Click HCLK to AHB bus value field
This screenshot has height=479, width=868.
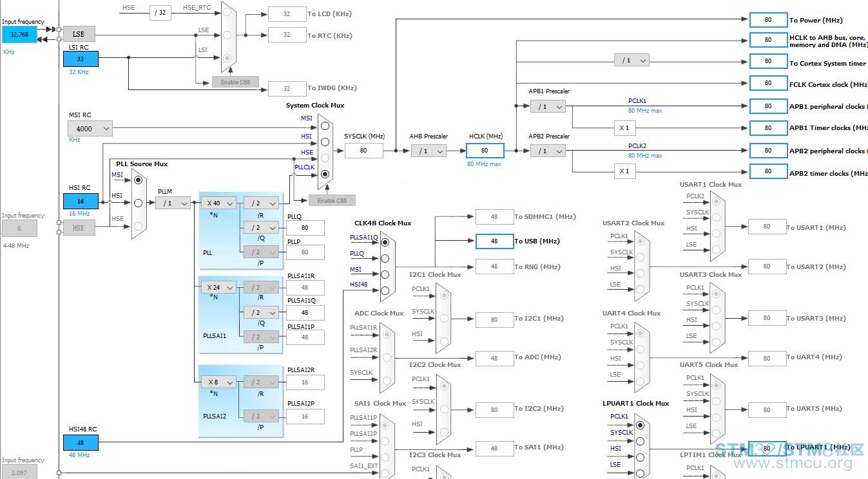pos(768,40)
